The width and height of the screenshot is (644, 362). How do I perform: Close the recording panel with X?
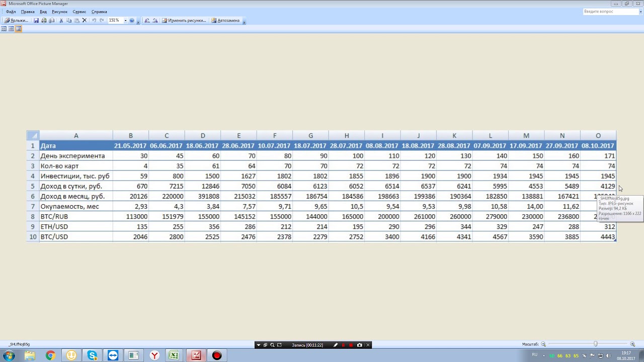coord(368,345)
